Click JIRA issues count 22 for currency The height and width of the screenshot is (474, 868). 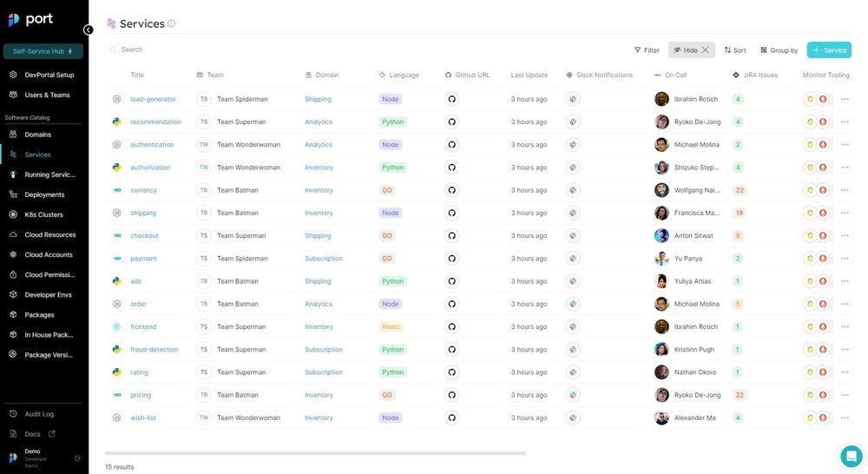(x=739, y=190)
